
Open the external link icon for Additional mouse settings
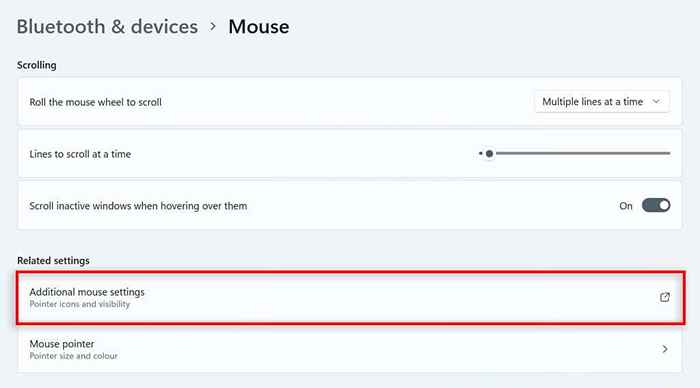(665, 297)
